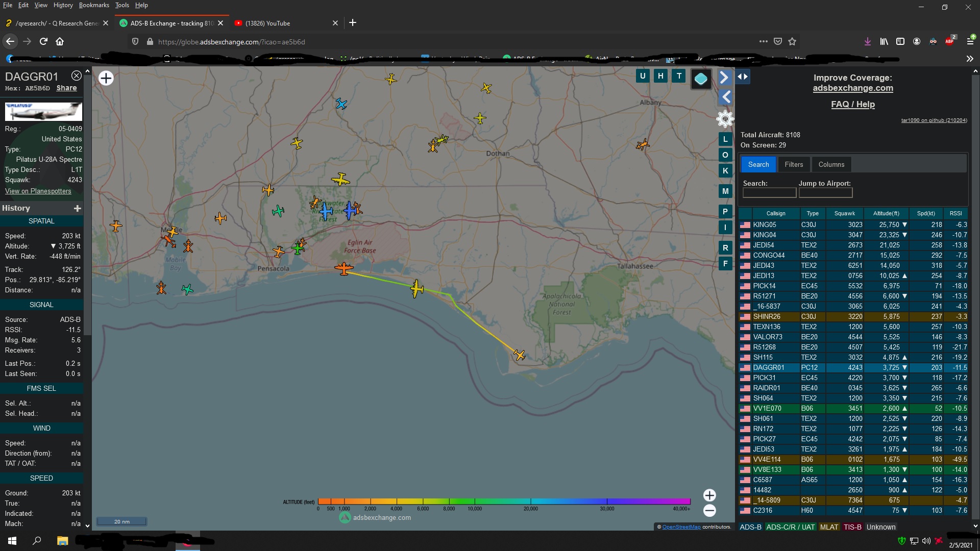The height and width of the screenshot is (551, 980).
Task: Open the View on Planespotters link
Action: pyautogui.click(x=38, y=191)
